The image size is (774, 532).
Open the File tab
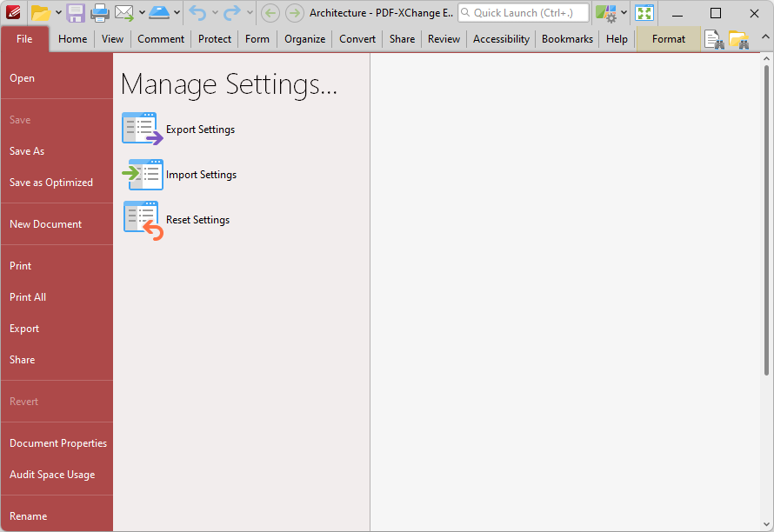(x=24, y=39)
